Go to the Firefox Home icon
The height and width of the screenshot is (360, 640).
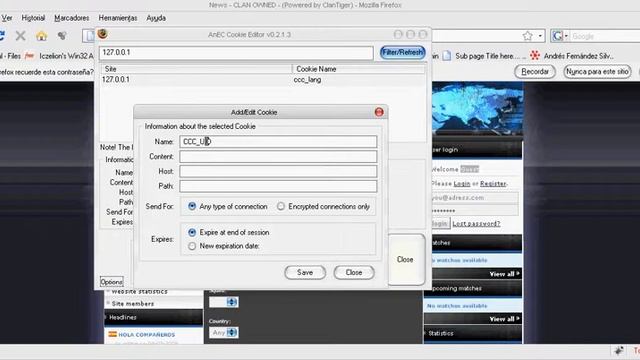(41, 36)
